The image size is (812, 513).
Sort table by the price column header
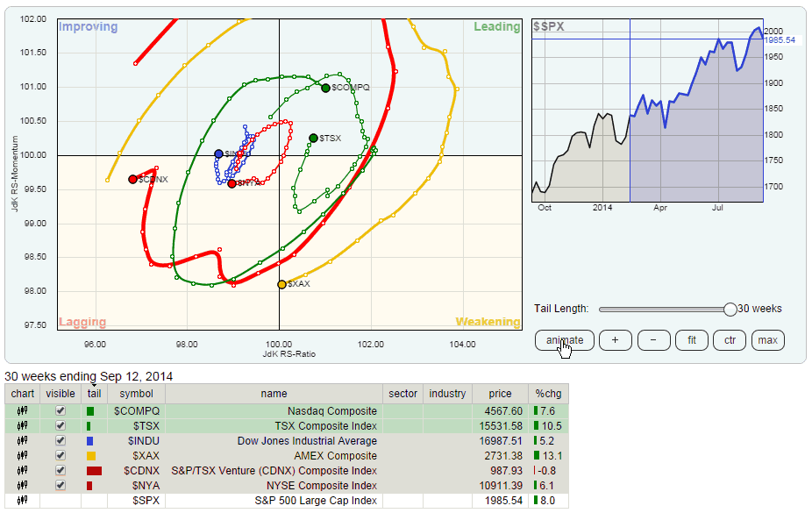[500, 394]
